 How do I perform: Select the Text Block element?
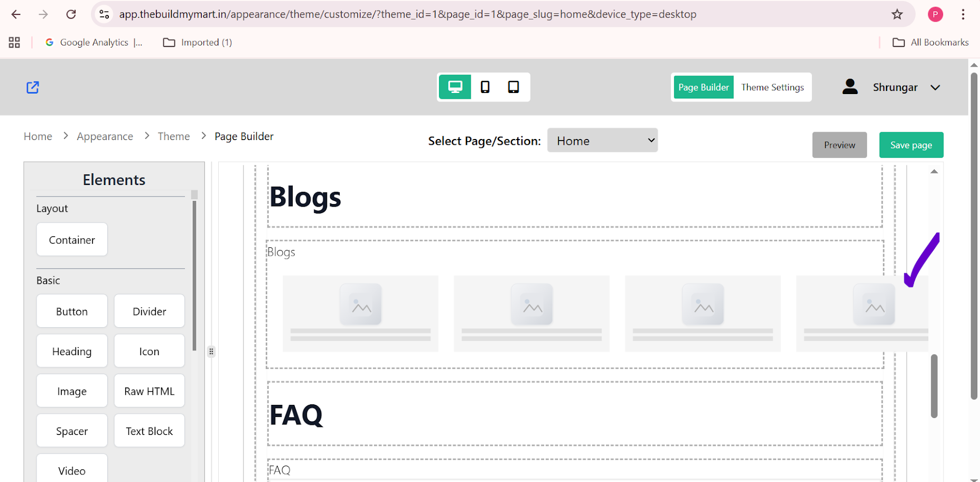click(150, 431)
